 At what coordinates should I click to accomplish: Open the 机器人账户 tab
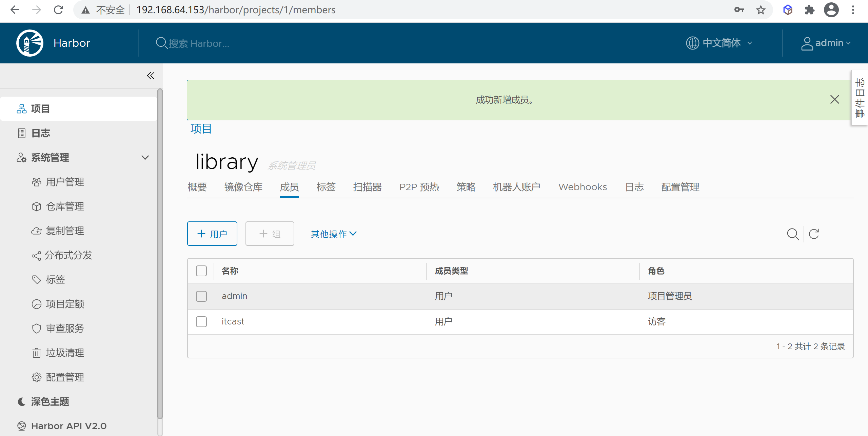pyautogui.click(x=516, y=187)
